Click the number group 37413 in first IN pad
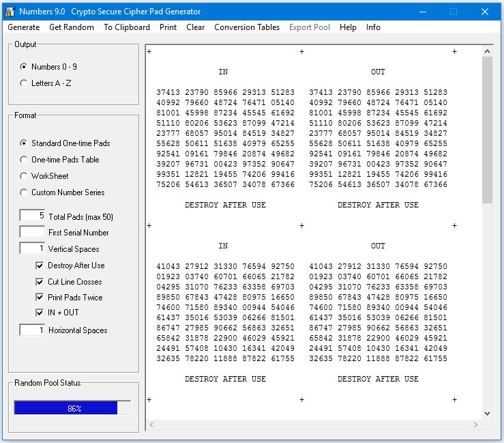This screenshot has width=504, height=443. pos(168,92)
